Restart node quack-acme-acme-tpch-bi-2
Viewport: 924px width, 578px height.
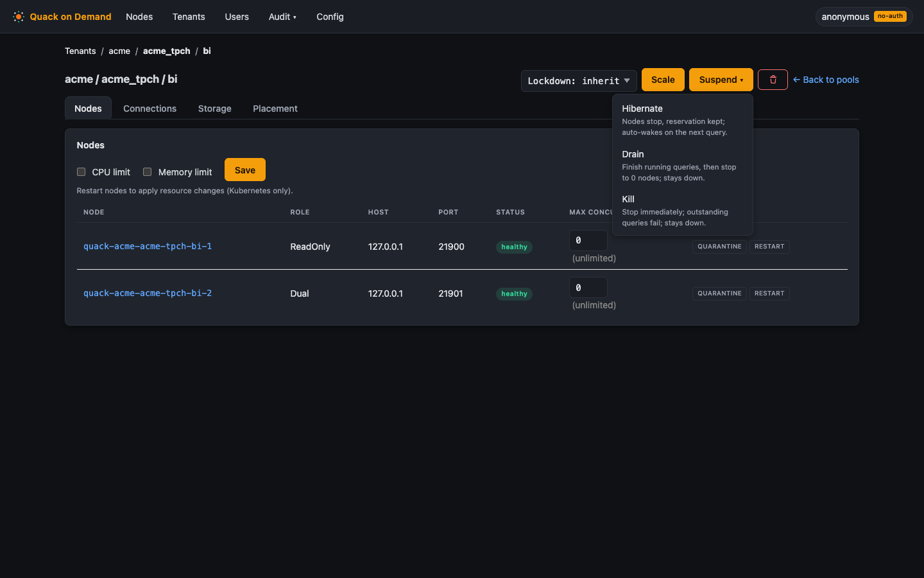click(769, 293)
